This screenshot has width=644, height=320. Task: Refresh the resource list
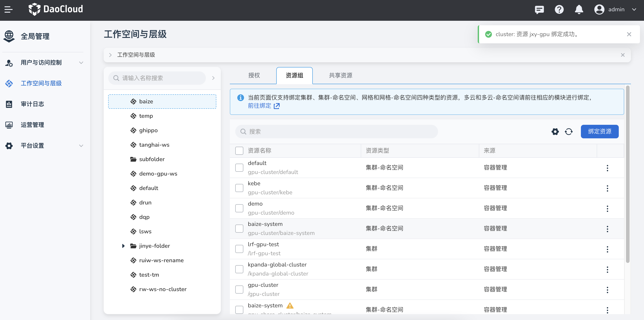coord(569,132)
